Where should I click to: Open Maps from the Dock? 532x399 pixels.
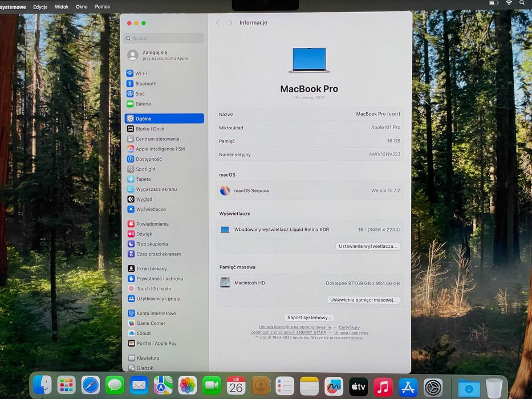point(163,385)
